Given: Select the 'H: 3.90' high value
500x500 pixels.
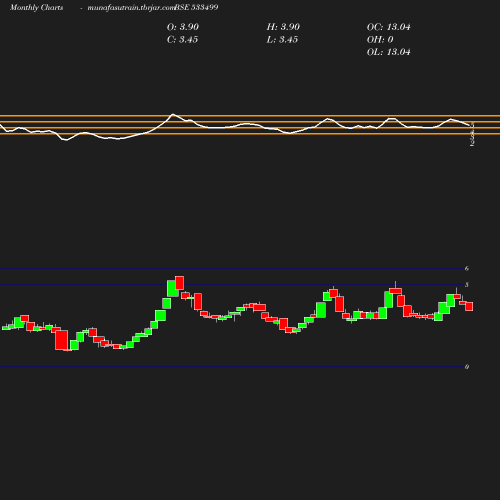Looking at the screenshot, I should (283, 27).
